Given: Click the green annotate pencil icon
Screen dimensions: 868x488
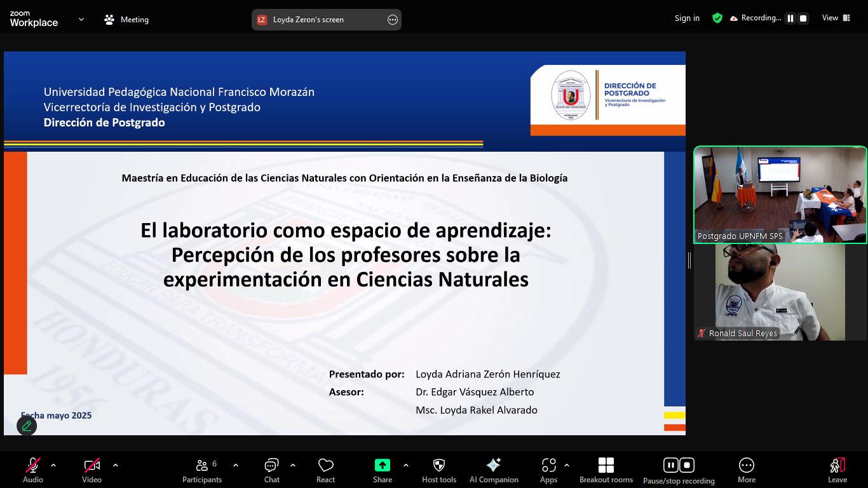Looking at the screenshot, I should pos(27,426).
